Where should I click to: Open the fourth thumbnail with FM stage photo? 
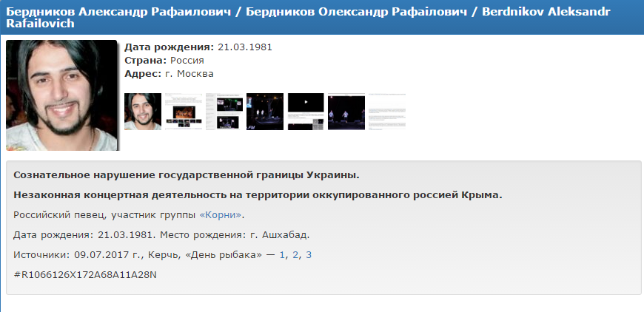tap(264, 112)
